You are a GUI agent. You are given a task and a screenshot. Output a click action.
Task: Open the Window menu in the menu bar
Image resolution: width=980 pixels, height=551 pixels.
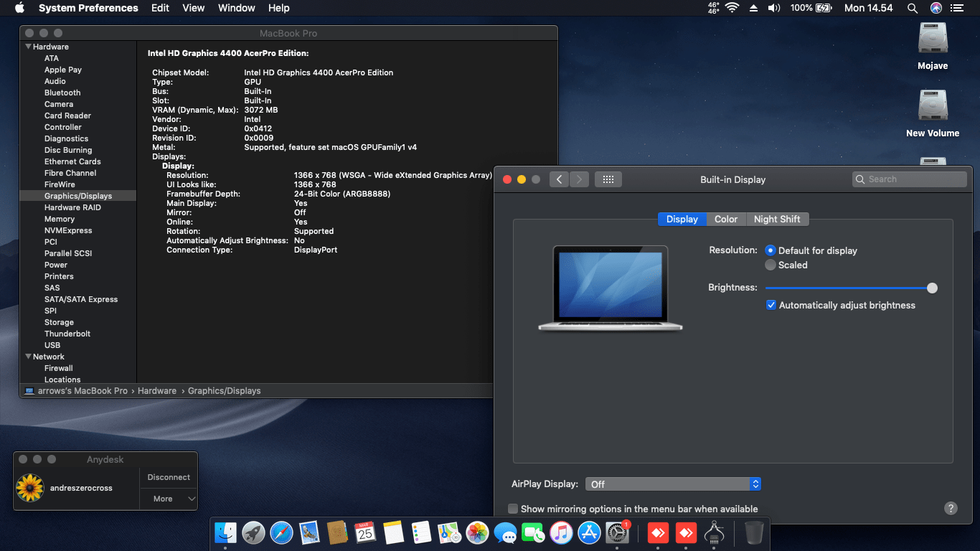(x=236, y=8)
